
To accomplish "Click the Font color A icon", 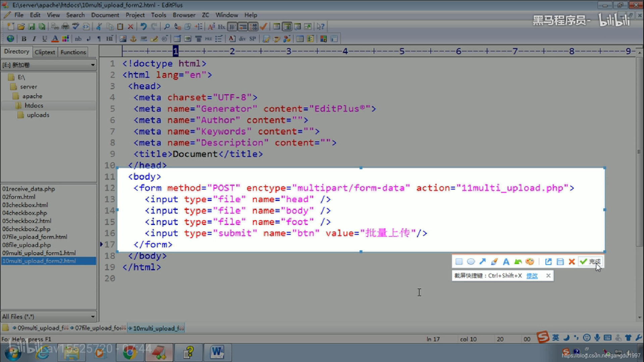I will pyautogui.click(x=55, y=39).
